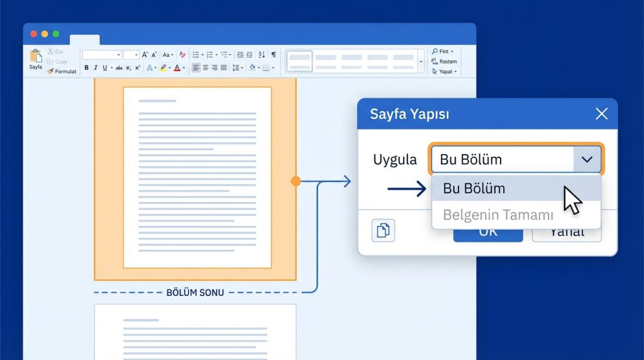The width and height of the screenshot is (644, 360).
Task: Click the white button right of OK
Action: point(567,235)
